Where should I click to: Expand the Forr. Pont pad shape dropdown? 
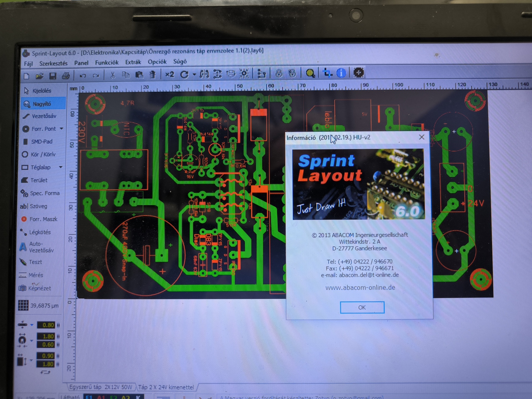(x=62, y=129)
